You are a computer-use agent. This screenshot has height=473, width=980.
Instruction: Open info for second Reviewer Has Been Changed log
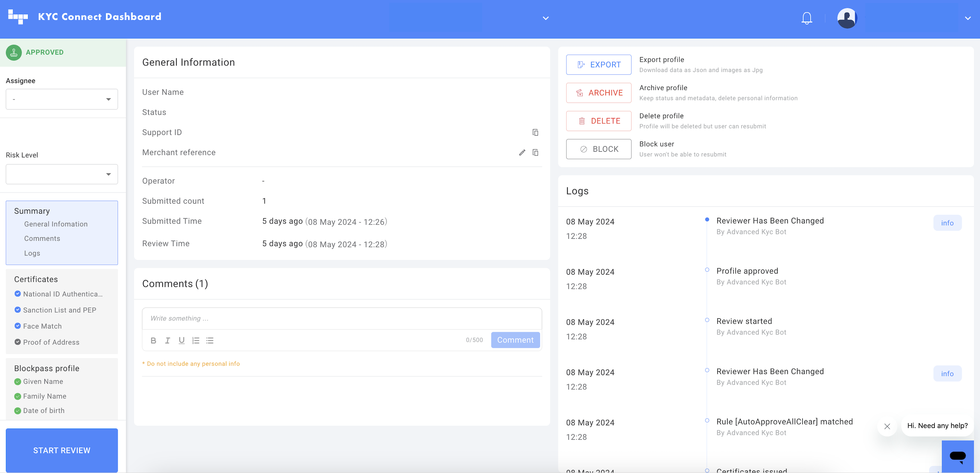(x=947, y=374)
